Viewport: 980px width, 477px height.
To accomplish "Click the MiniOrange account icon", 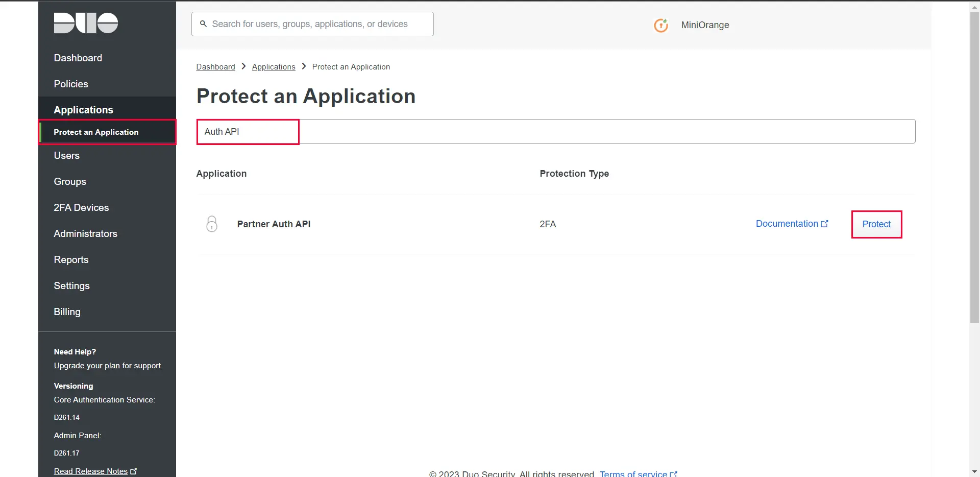I will 661,25.
